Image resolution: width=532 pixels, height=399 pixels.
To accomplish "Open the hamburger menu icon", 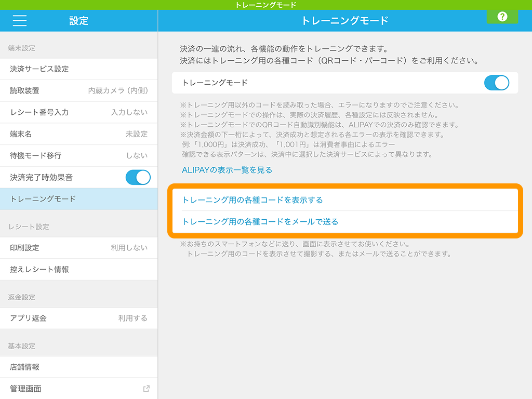I will coord(20,21).
